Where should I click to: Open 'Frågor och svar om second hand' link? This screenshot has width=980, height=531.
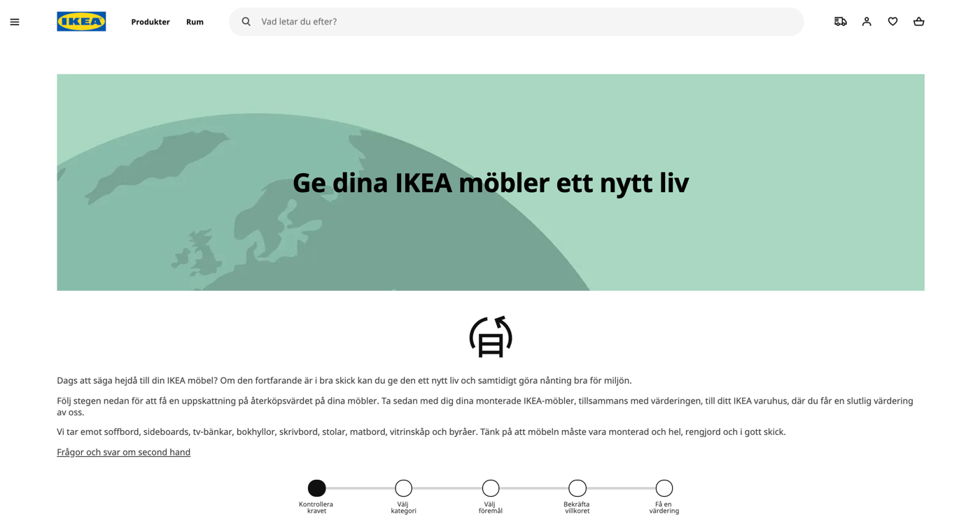(123, 452)
